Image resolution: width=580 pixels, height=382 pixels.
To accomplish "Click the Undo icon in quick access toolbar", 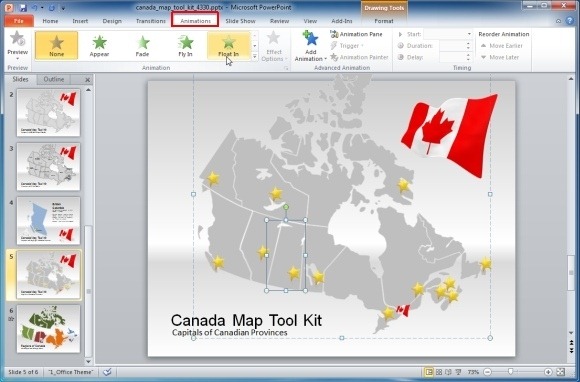I will pos(34,7).
